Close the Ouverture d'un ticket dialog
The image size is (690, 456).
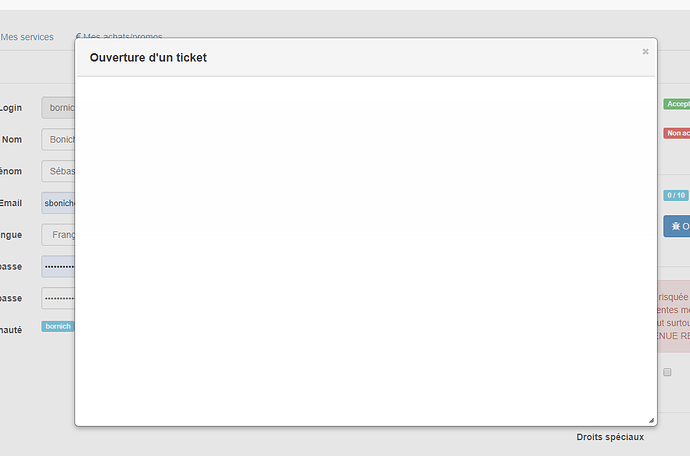645,51
